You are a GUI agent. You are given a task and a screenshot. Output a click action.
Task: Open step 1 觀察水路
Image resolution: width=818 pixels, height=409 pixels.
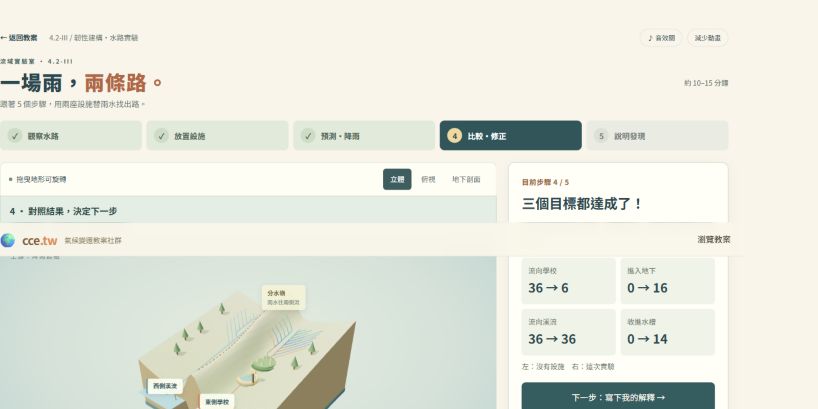(x=71, y=136)
